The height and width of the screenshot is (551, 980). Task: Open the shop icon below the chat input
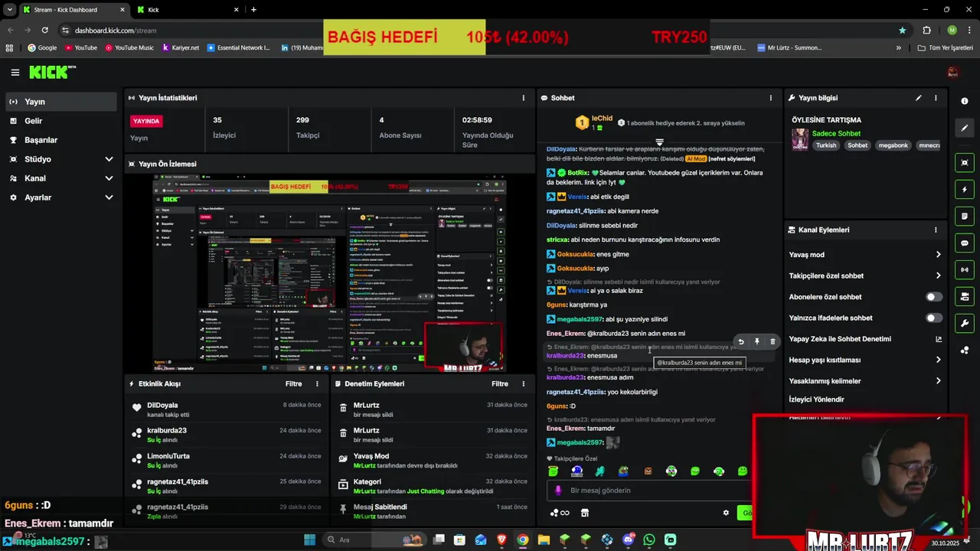585,513
